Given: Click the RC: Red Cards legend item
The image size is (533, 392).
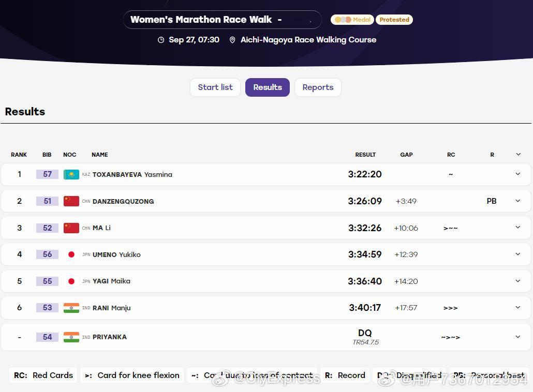Looking at the screenshot, I should [43, 375].
